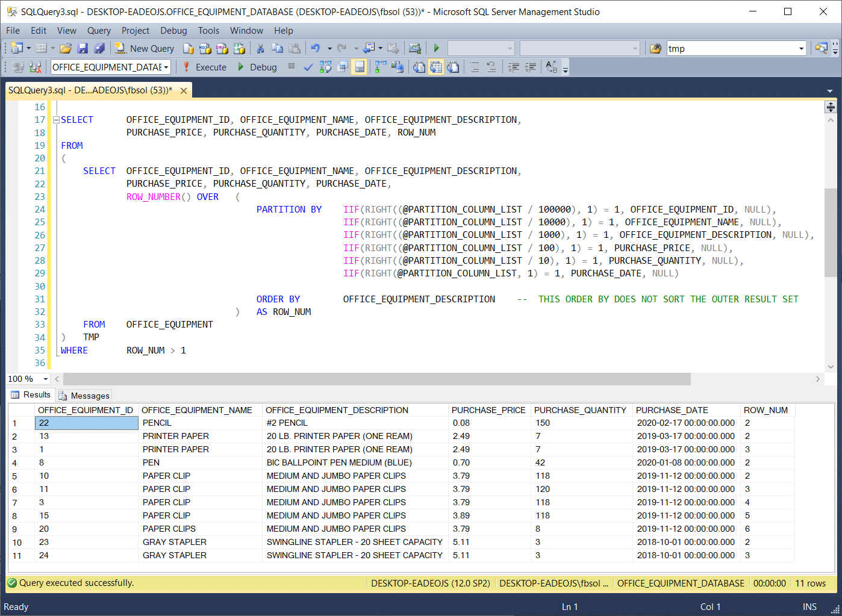Viewport: 842px width, 616px height.
Task: Click the editor's vertical scrollbar thumb
Action: [x=831, y=232]
